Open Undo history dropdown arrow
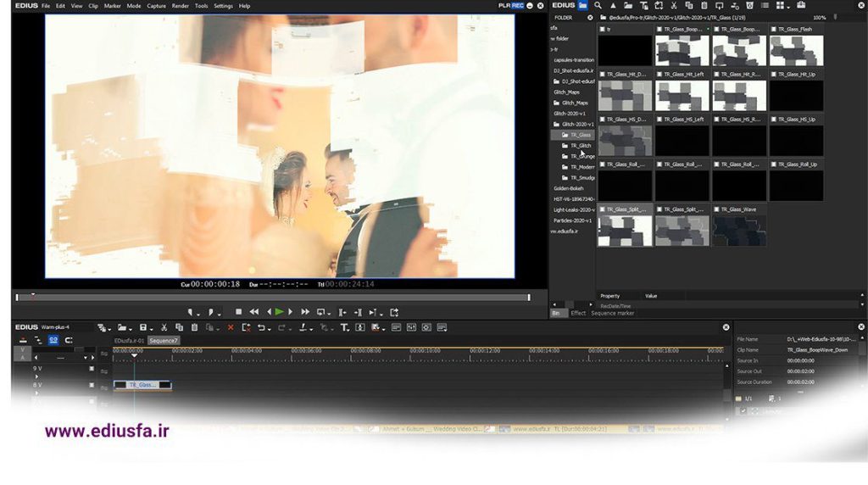This screenshot has width=868, height=485. tap(269, 330)
